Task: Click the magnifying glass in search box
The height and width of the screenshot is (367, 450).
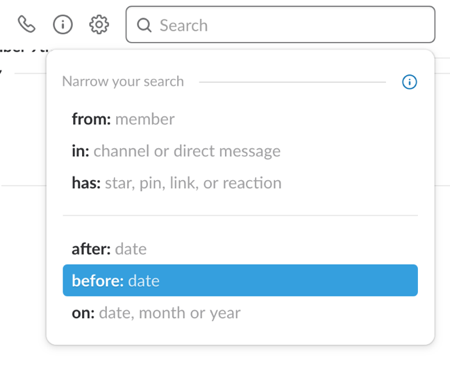Action: point(144,25)
